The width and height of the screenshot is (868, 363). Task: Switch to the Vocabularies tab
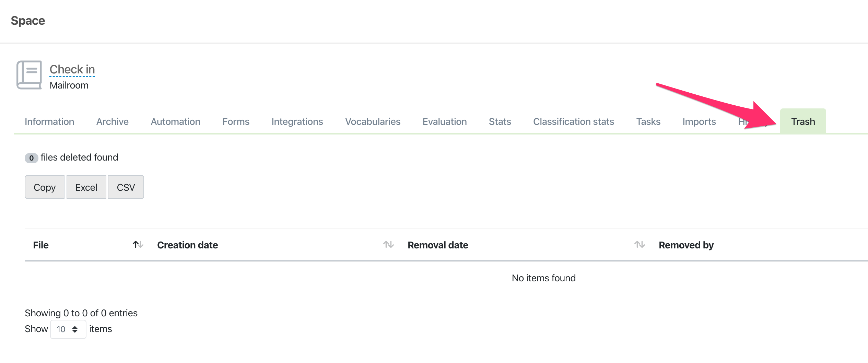coord(373,121)
